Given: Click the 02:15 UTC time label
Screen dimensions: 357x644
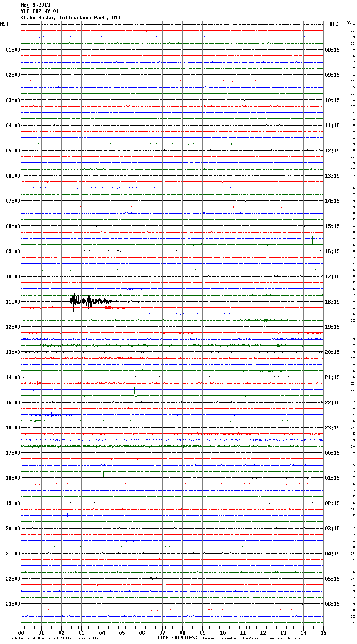Looking at the screenshot, I should (x=332, y=503).
